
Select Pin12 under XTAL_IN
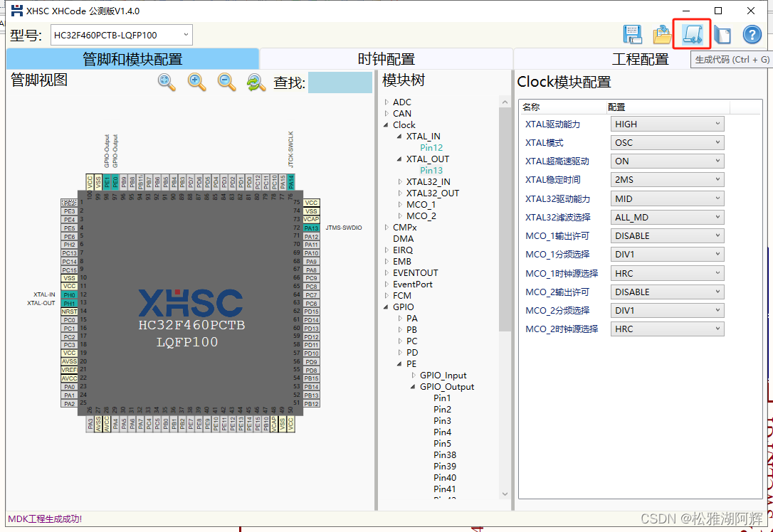coord(431,147)
